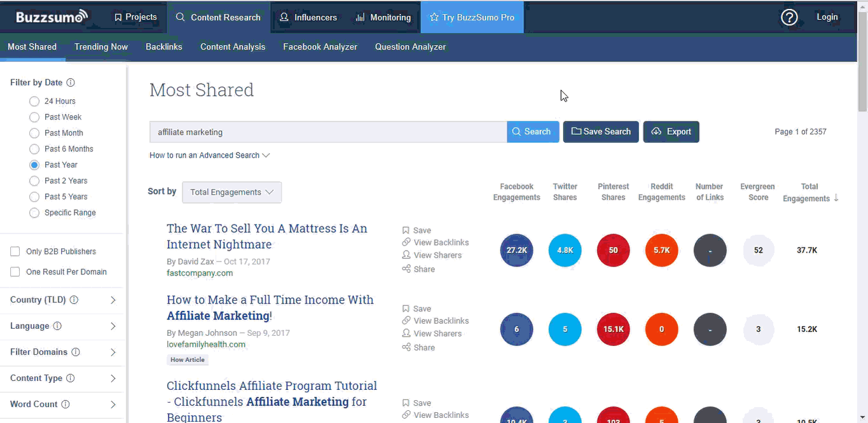This screenshot has height=423, width=868.
Task: Select the 24 Hours date filter
Action: [x=34, y=101]
